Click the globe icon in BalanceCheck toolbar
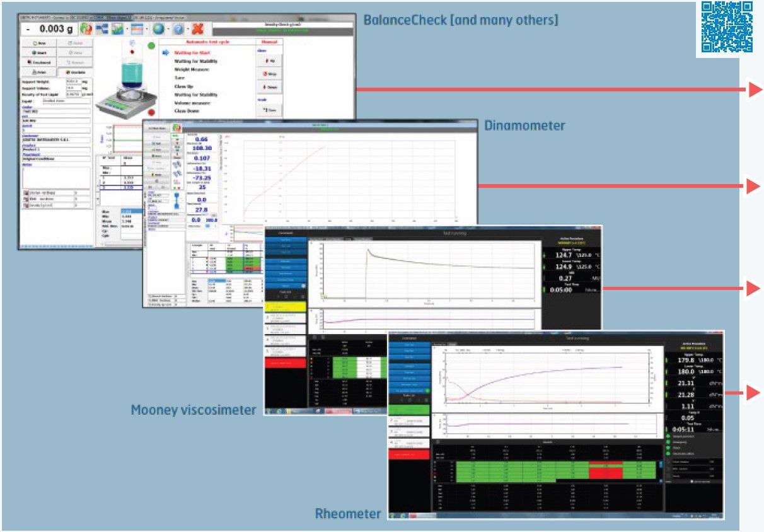This screenshot has width=764, height=532. click(159, 29)
